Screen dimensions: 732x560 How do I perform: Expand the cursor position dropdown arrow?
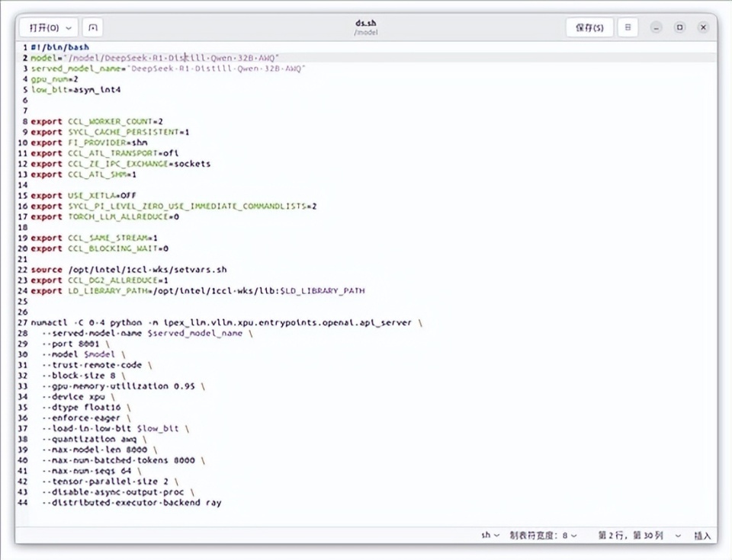[x=678, y=536]
